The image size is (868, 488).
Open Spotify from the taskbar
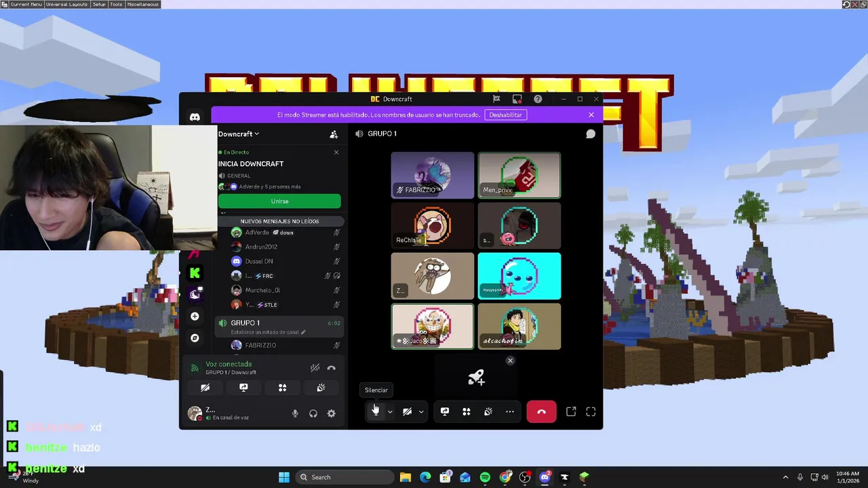(485, 477)
